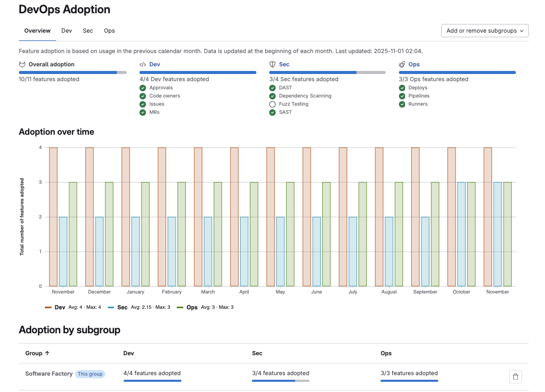Image resolution: width=545 pixels, height=392 pixels.
Task: Click the Sec shield icon
Action: click(273, 65)
